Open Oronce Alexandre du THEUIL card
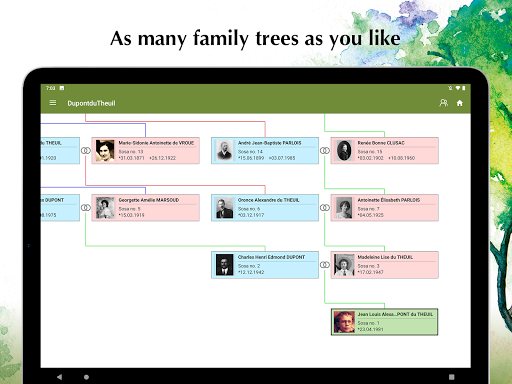Screen dimensions: 512x384 [x=265, y=208]
